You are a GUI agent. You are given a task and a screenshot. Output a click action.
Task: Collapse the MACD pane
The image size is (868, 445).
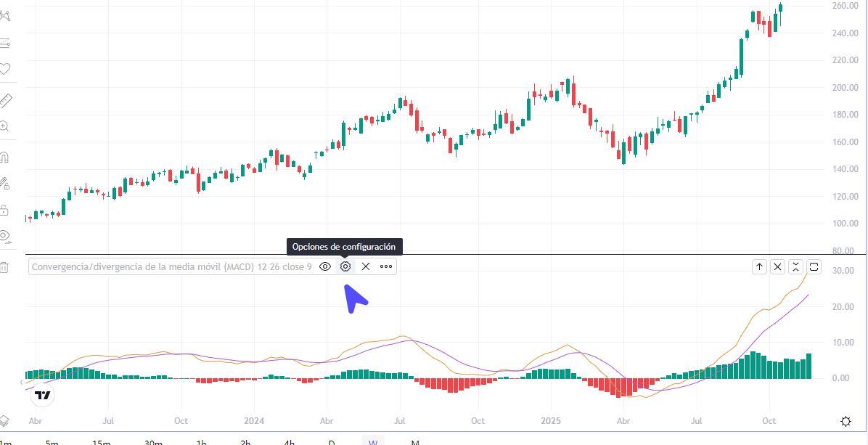coord(796,266)
